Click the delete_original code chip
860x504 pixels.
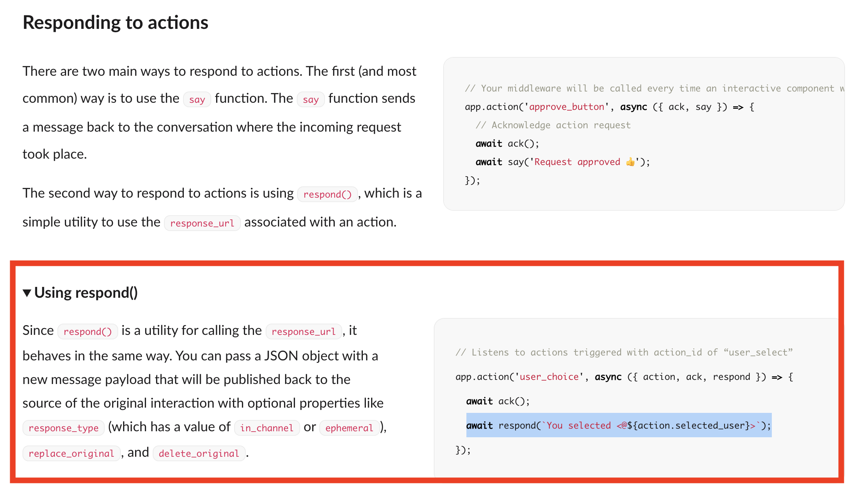point(199,453)
